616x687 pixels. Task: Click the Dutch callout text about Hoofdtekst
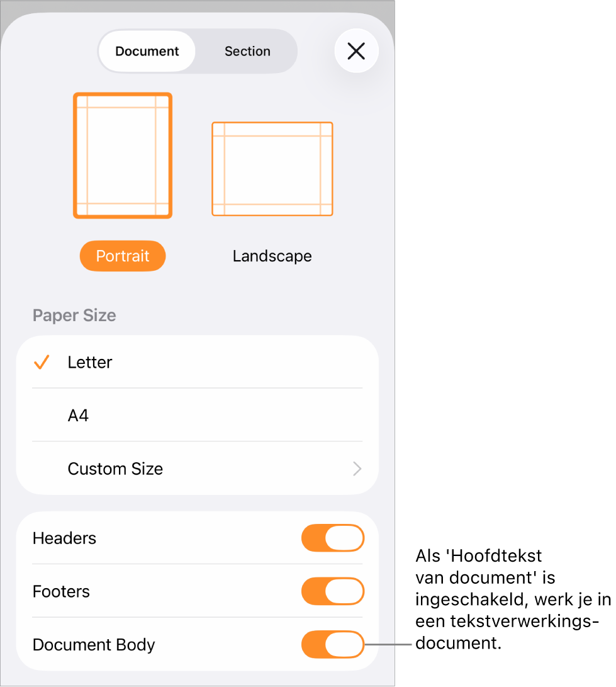click(513, 599)
